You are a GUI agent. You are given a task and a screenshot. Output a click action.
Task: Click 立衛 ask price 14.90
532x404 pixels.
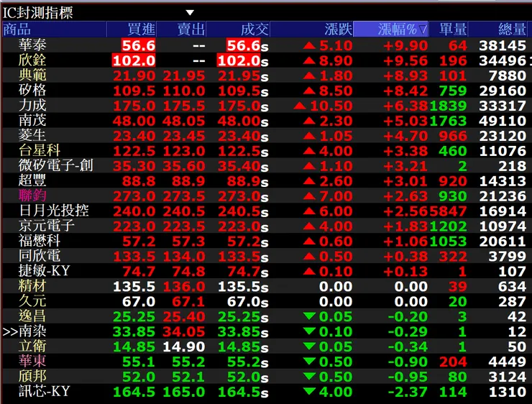(183, 347)
